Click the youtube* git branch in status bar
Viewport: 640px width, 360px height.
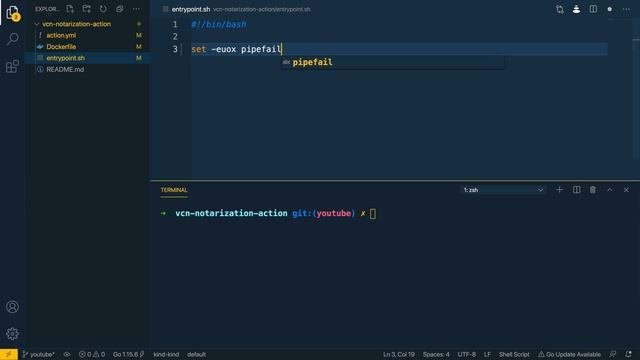38,354
